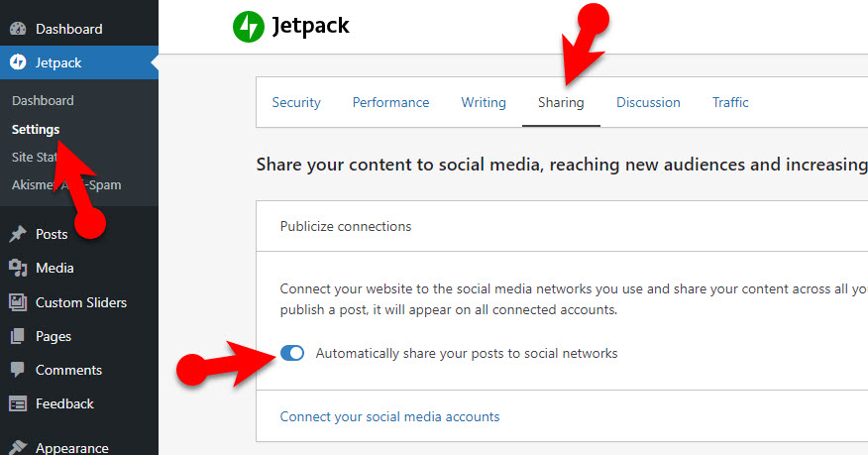
Task: Open the Traffic tab
Action: point(730,102)
